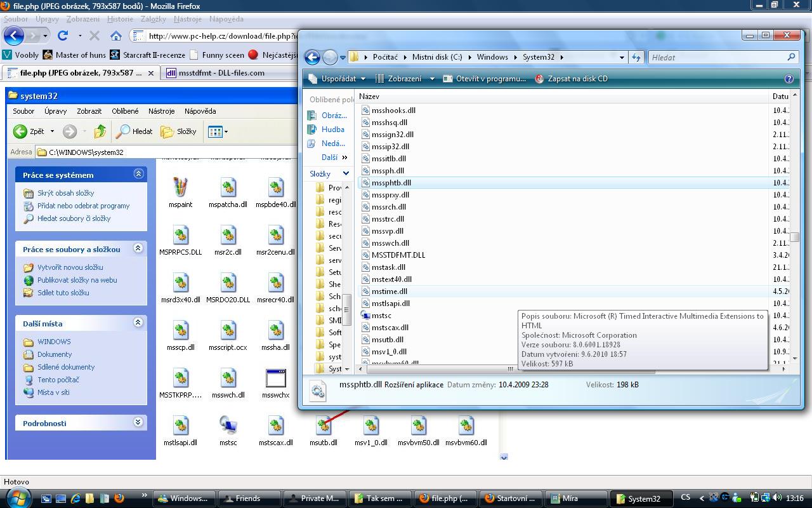This screenshot has width=812, height=508.
Task: Select msshooks.dll in file list
Action: pyautogui.click(x=393, y=110)
